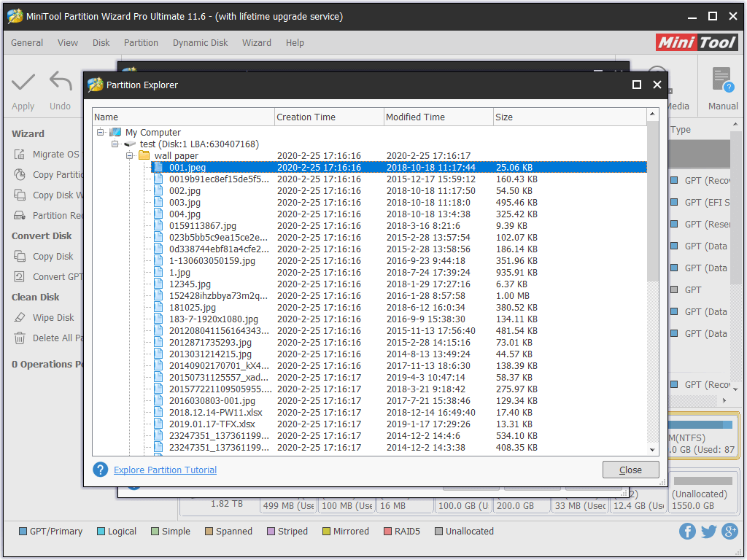Select the 2013031214215.jpg file row
Image resolution: width=747 pixels, height=560 pixels.
pos(399,354)
